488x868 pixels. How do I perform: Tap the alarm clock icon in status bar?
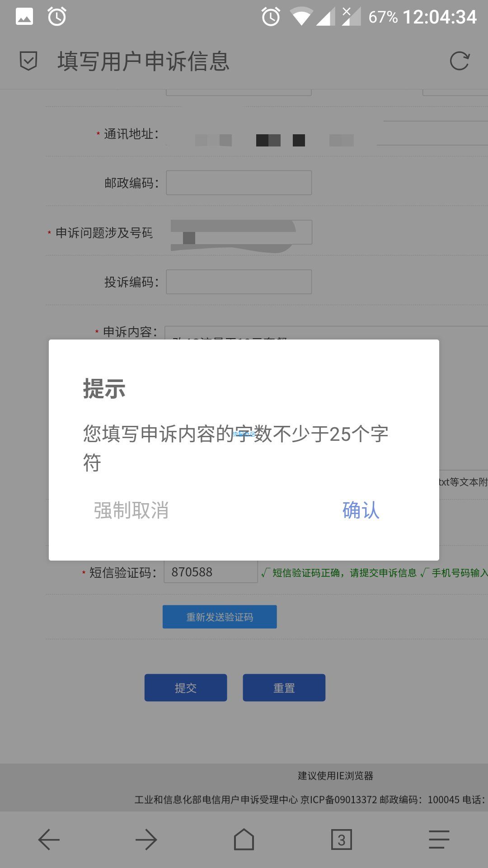pos(57,17)
